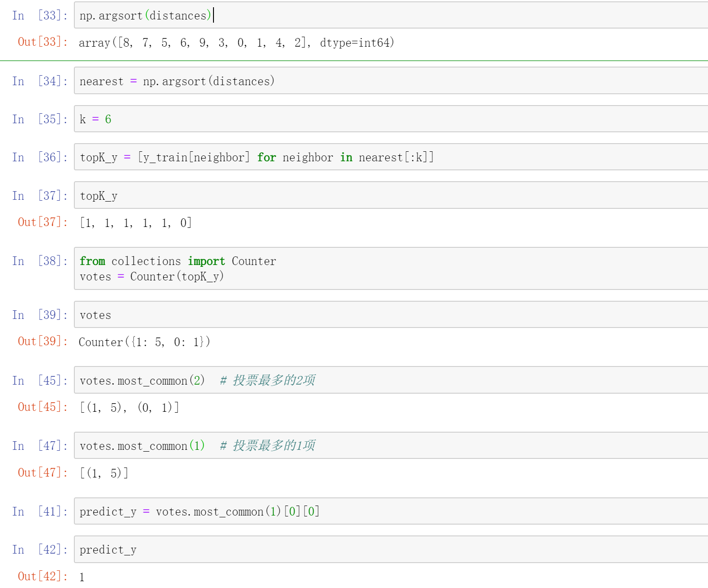Click the Counter({1: 5, 0: 1}) output
The height and width of the screenshot is (588, 708).
tap(144, 342)
